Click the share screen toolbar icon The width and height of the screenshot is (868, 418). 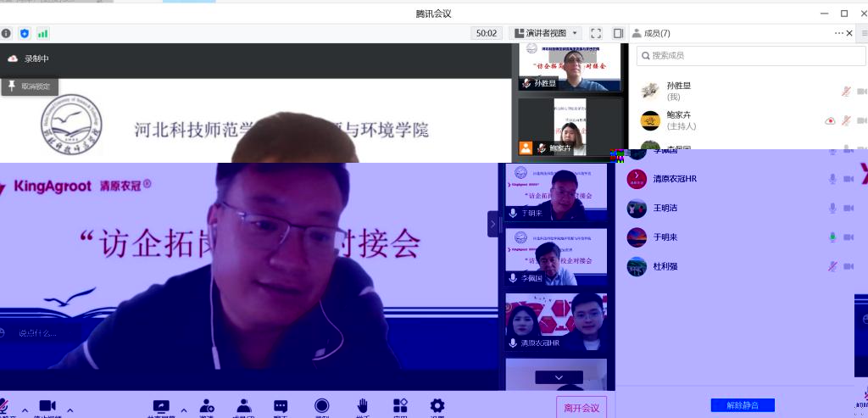coord(161,407)
